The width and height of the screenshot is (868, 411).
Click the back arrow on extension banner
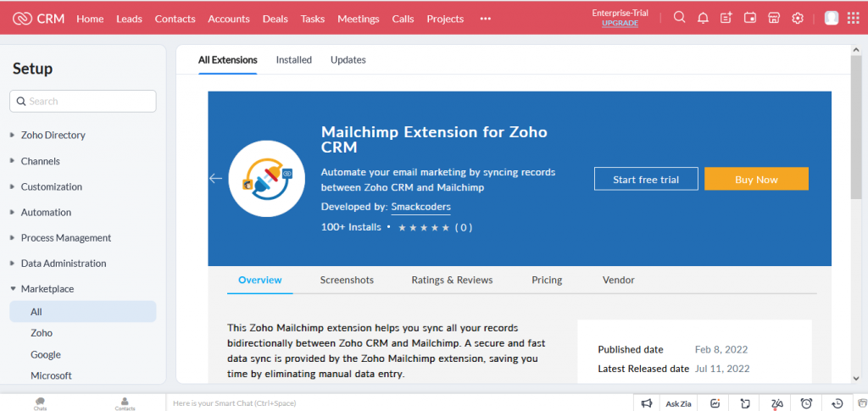click(x=215, y=178)
